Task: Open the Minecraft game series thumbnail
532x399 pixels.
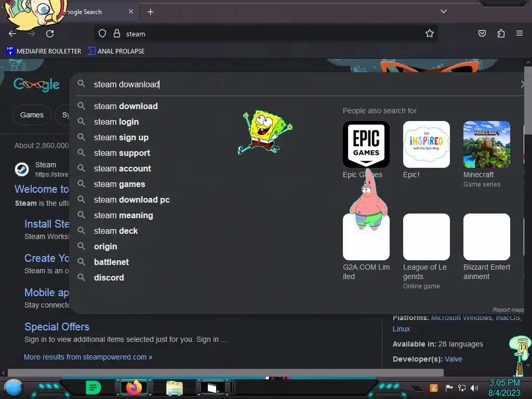Action: tap(486, 144)
